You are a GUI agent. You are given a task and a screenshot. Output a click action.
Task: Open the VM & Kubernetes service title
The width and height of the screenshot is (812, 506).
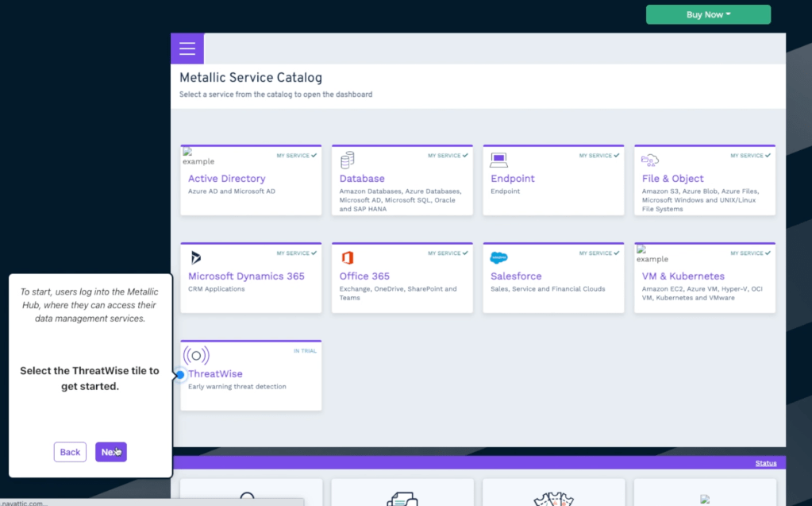point(683,276)
